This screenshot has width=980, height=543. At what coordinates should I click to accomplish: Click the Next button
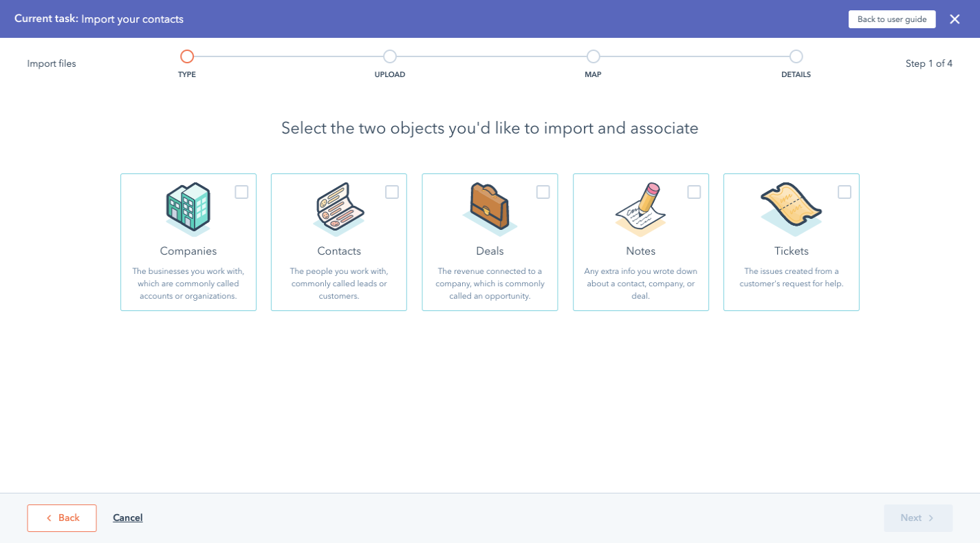[x=918, y=518]
